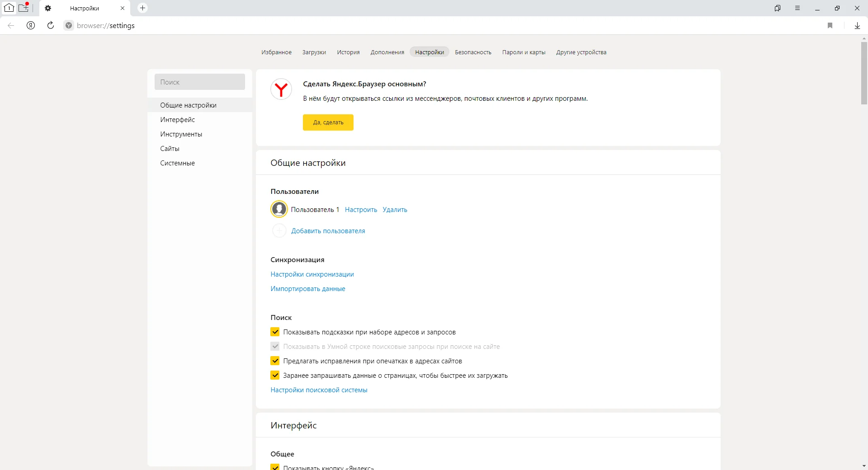Click the settings Поиск search field
Screen dimensions: 868x470
click(x=200, y=82)
